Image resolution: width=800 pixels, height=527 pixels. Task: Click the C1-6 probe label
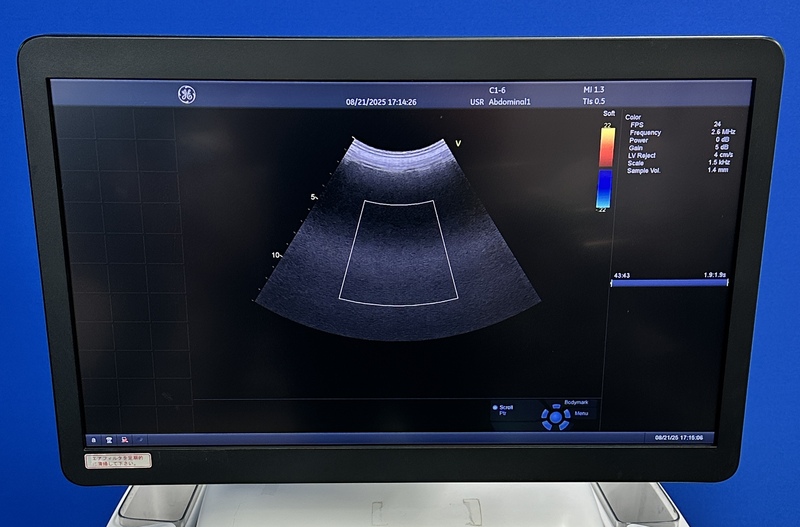point(498,90)
